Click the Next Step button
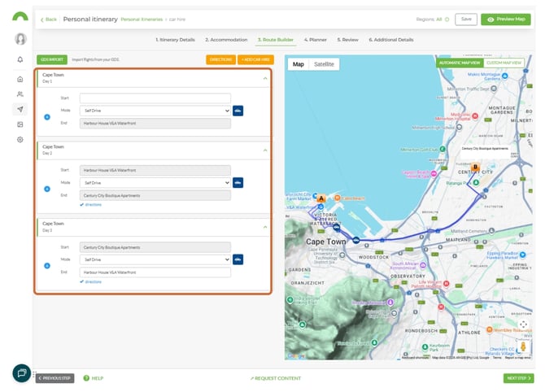545x392 pixels. [x=519, y=378]
